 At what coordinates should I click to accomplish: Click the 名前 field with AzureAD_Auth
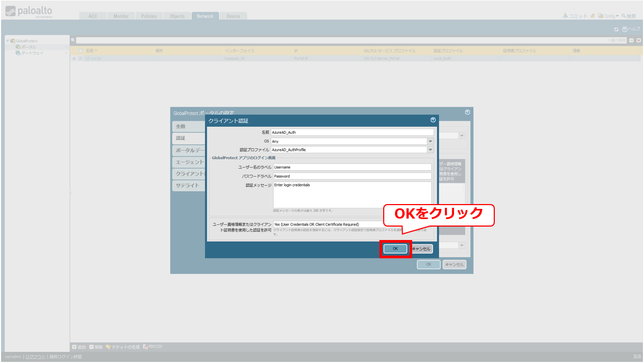tap(352, 132)
